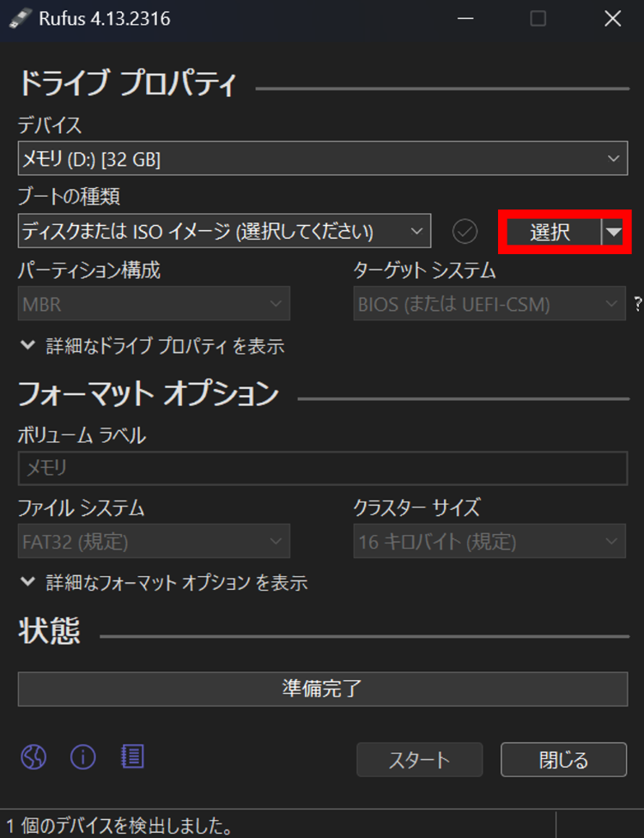Close the Rufus window
Screen dimensions: 644x838
pos(612,19)
